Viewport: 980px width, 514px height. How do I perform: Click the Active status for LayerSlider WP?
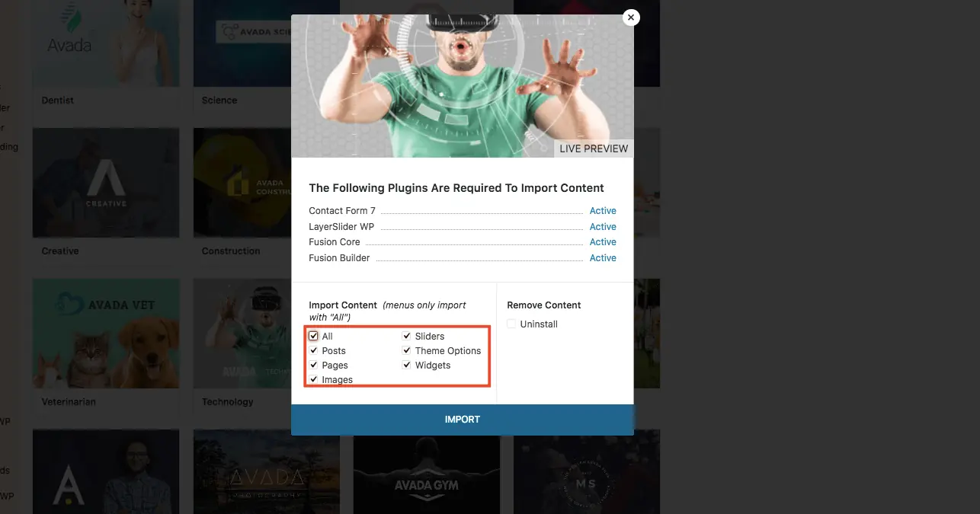(603, 227)
